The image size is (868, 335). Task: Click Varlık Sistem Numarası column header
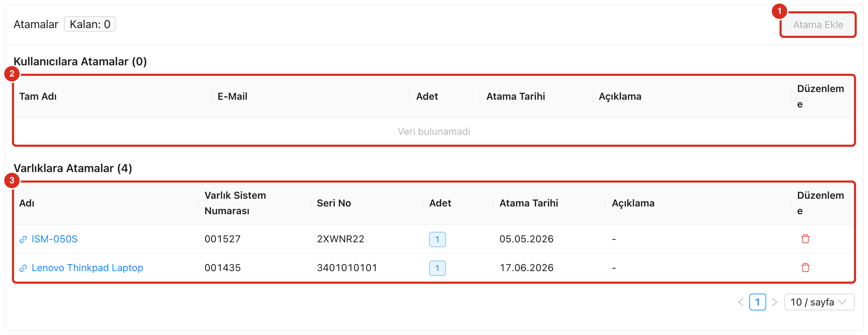[x=235, y=203]
